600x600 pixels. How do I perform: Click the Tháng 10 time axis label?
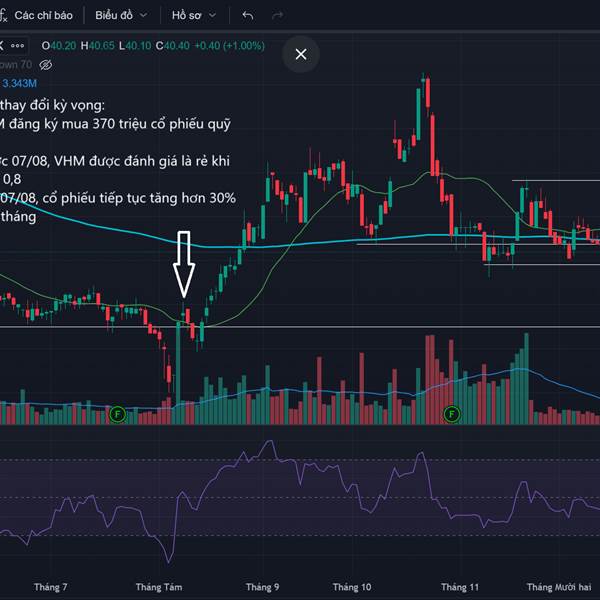tap(352, 587)
